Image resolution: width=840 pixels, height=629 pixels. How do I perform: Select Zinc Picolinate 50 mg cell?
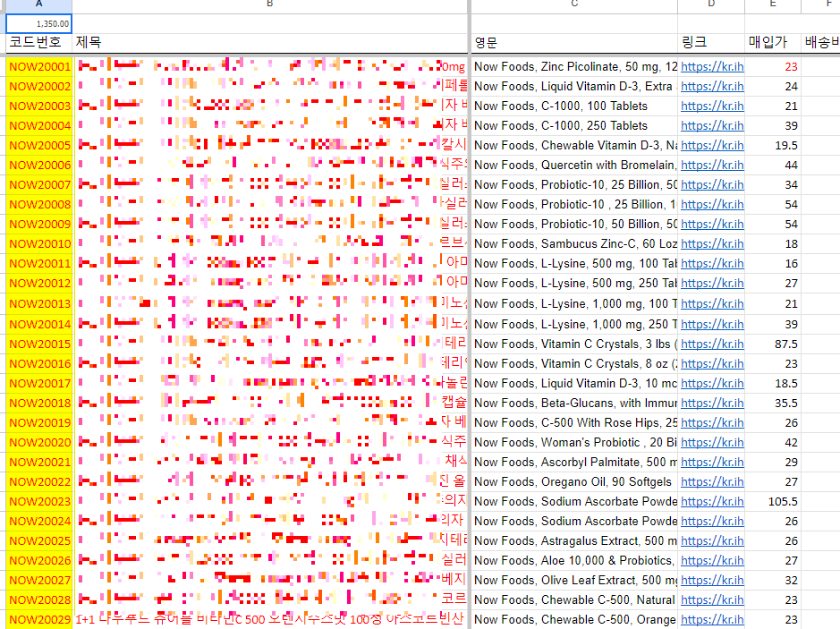[x=574, y=66]
